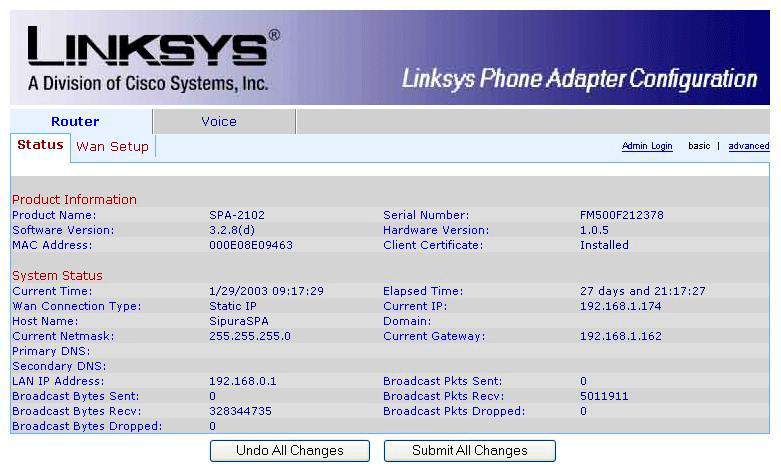This screenshot has width=781, height=466.
Task: Click the Current Gateway value 192.168.1.162
Action: tap(621, 336)
